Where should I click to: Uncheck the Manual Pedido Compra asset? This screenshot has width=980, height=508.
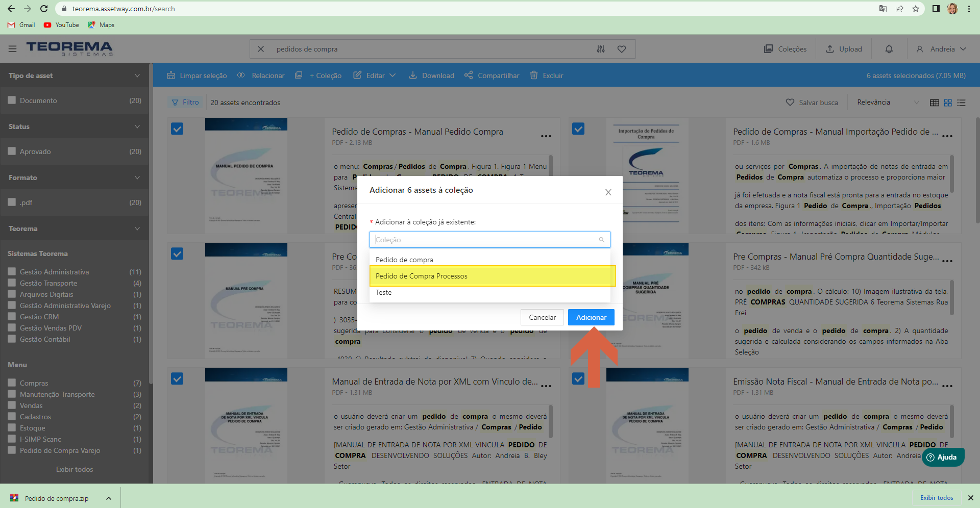177,129
